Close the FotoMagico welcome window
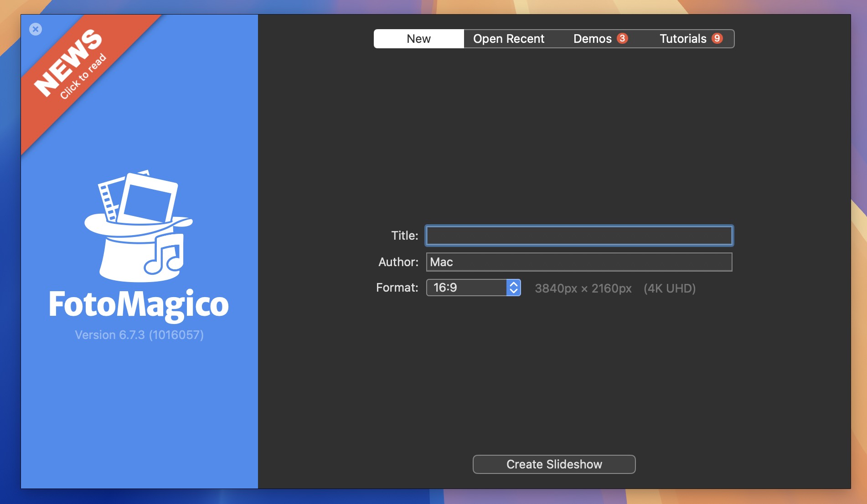The image size is (867, 504). coord(36,29)
